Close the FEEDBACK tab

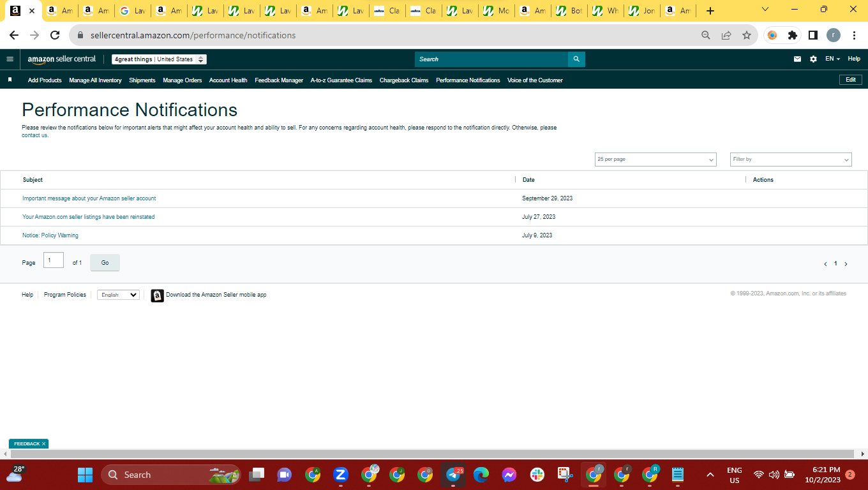click(x=43, y=443)
